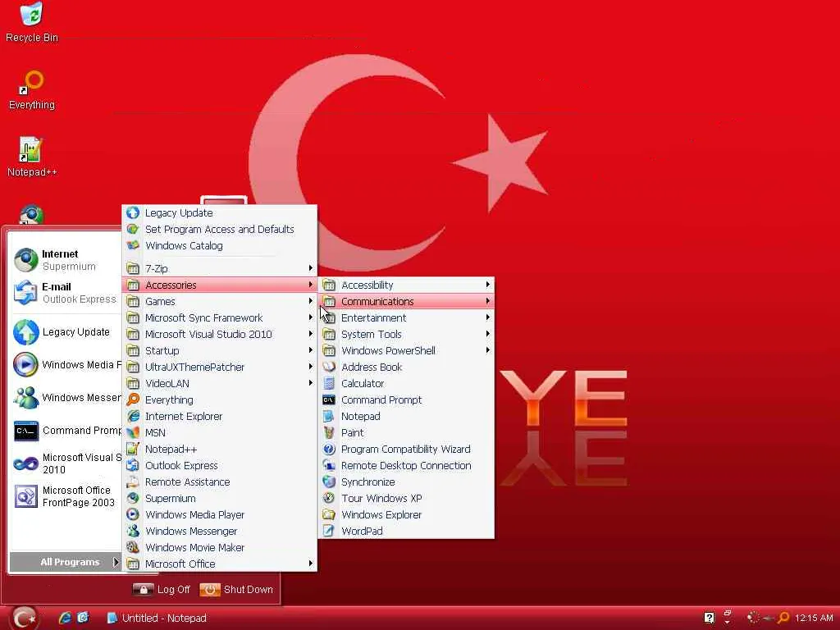Switch to Untitled - Notepad taskbar button
840x630 pixels.
(157, 618)
